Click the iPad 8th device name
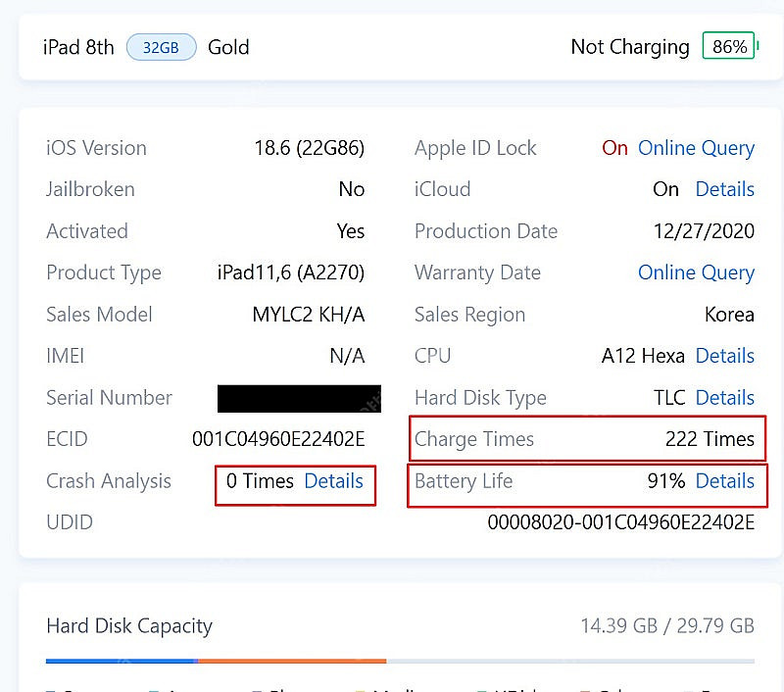 coord(78,47)
